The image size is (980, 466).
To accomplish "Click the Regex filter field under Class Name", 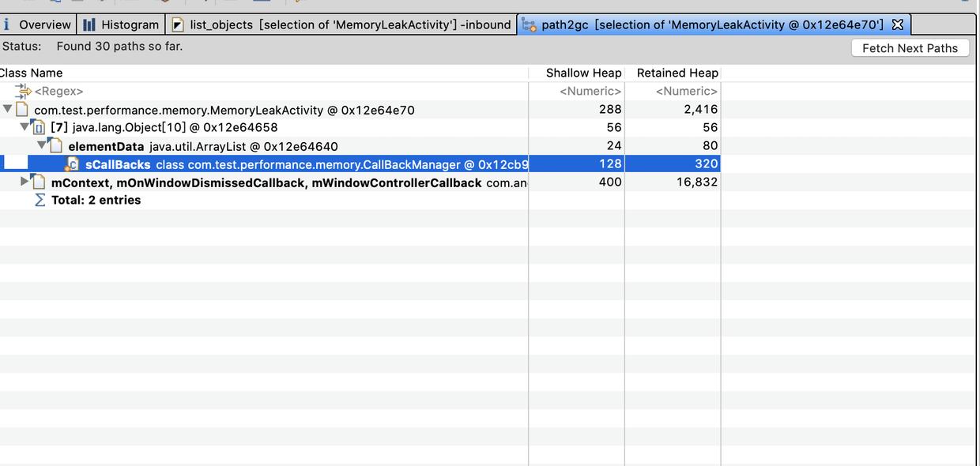I will (58, 92).
